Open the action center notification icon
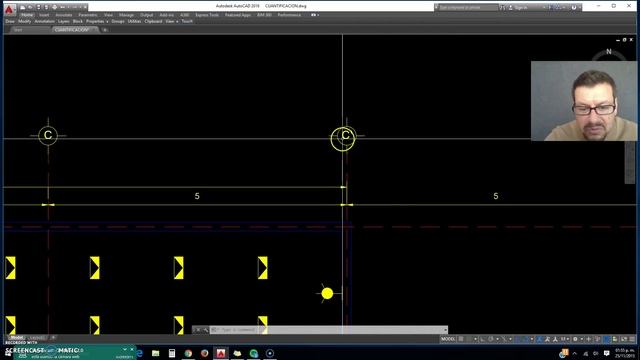 tap(606, 353)
